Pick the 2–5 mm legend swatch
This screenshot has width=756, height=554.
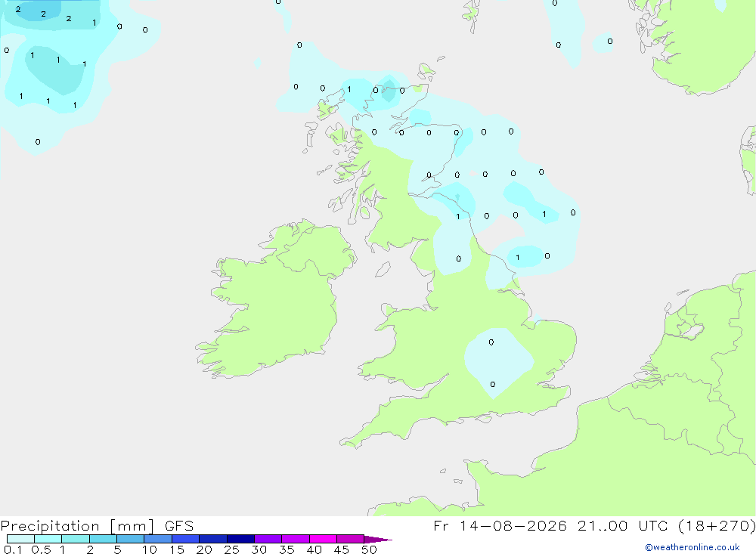click(103, 539)
